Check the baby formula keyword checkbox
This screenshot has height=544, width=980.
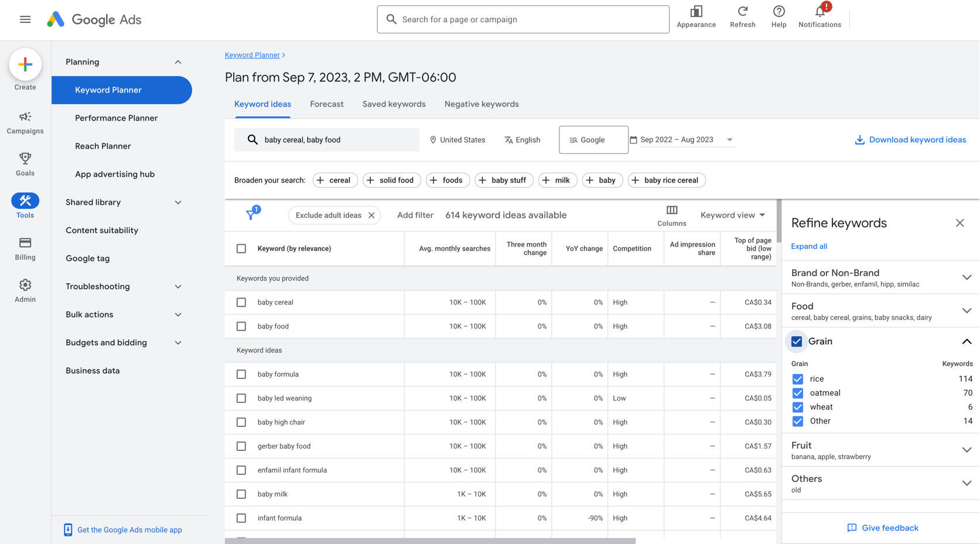(x=241, y=374)
